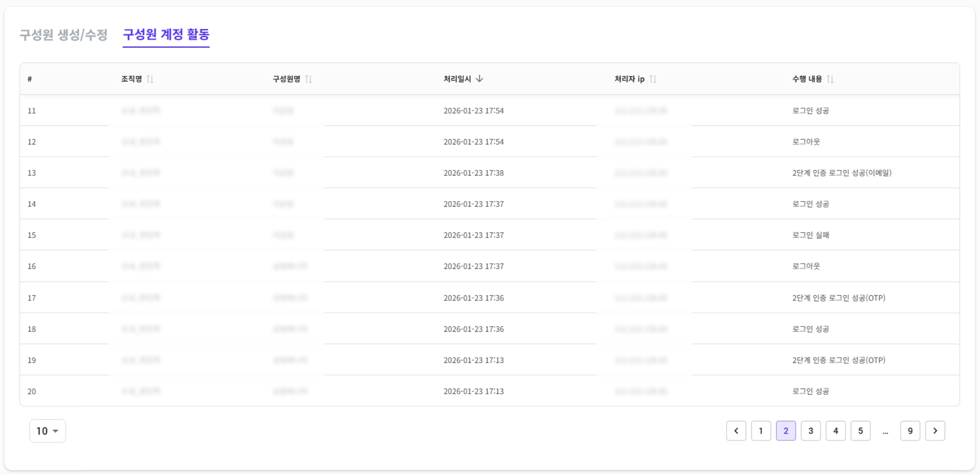Click the sort icon beside 처리자 ip
Viewport: 980px width, 475px height.
tap(653, 79)
